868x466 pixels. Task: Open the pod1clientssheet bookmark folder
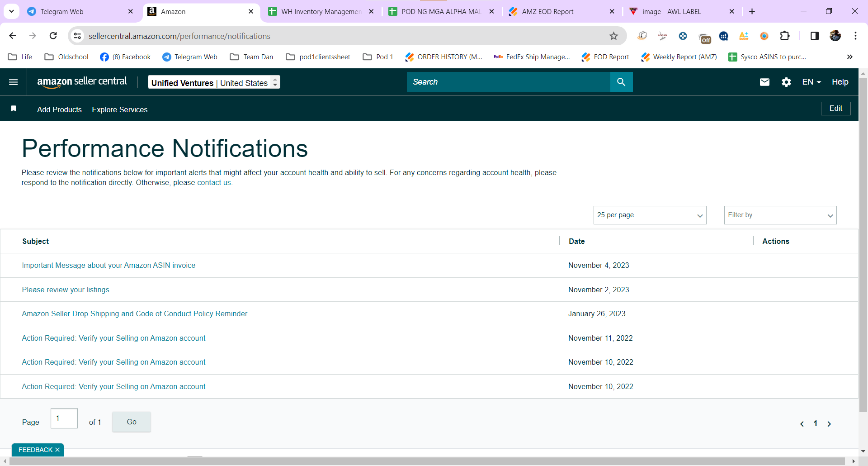[318, 57]
